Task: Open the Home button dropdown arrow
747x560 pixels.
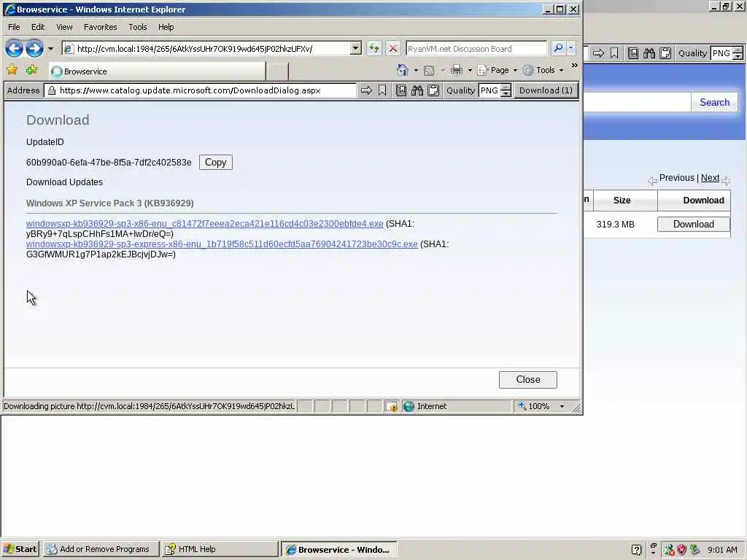Action: 416,71
